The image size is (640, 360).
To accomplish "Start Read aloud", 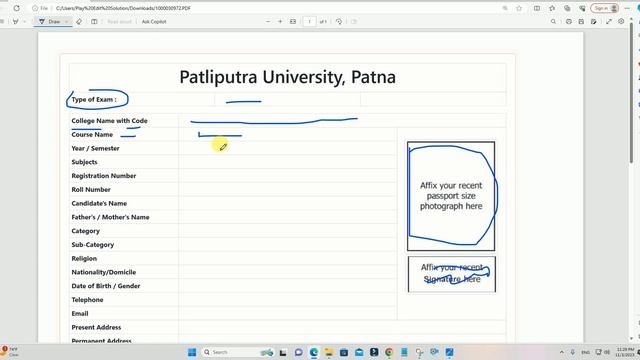I will [119, 22].
